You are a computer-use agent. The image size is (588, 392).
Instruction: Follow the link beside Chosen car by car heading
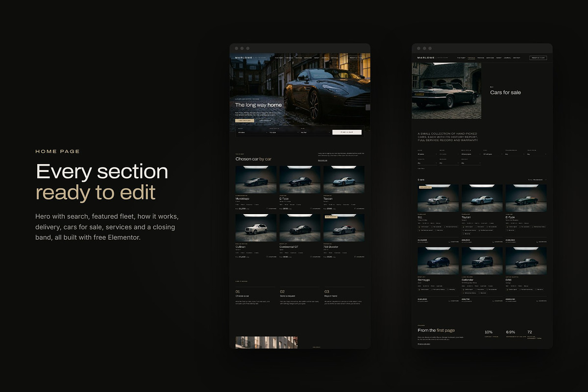pos(322,160)
